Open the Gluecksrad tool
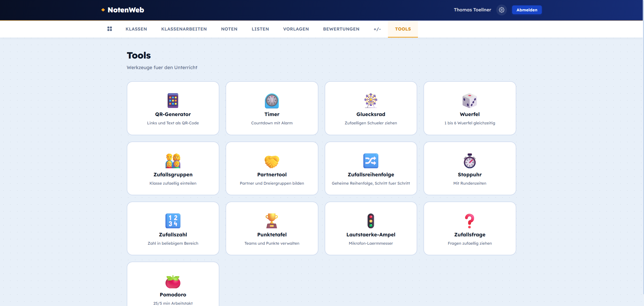 371,108
